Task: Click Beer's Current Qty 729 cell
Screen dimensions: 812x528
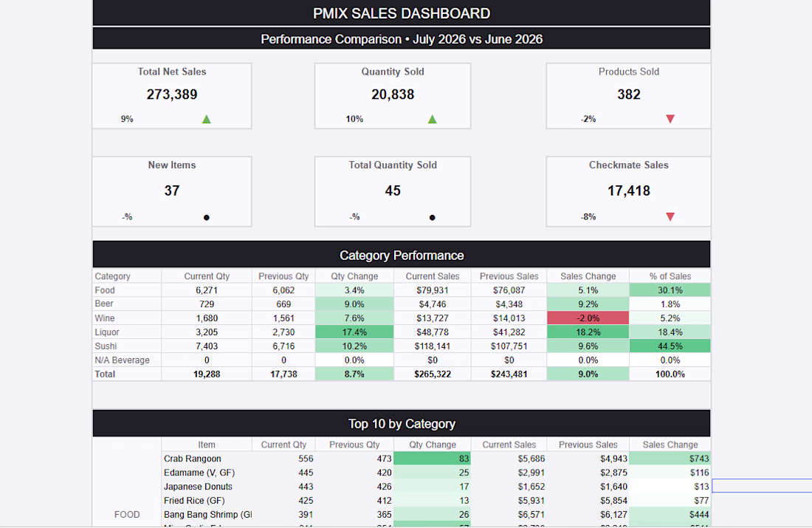Action: click(x=207, y=304)
